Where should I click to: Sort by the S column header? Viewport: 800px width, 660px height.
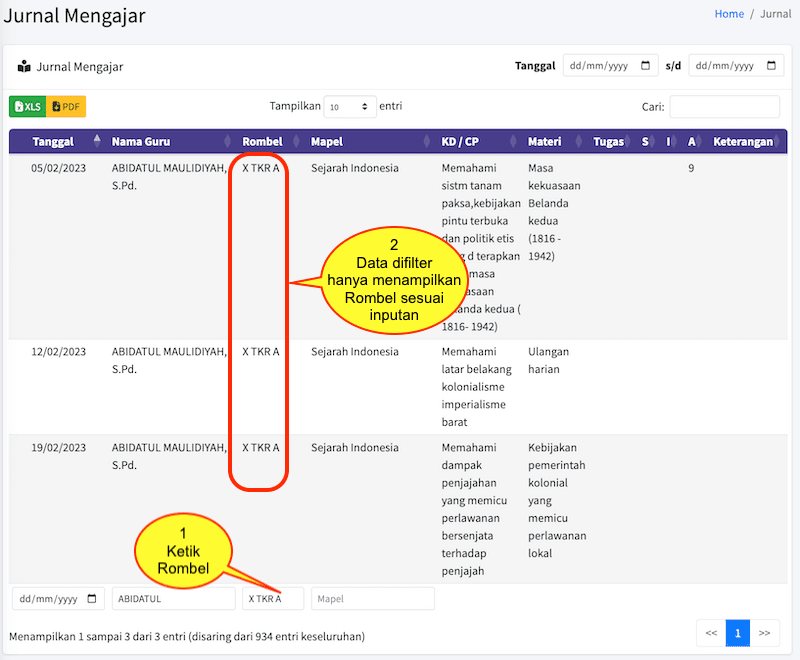click(645, 141)
